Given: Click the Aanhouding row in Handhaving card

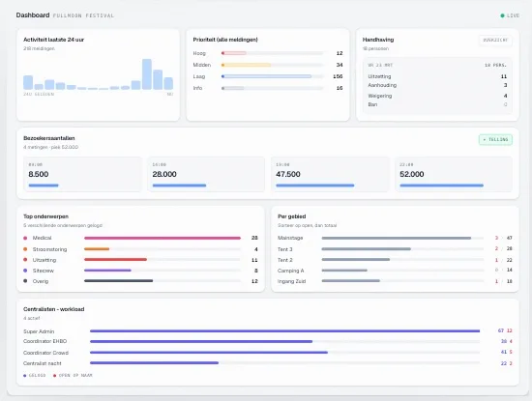Looking at the screenshot, I should point(437,85).
